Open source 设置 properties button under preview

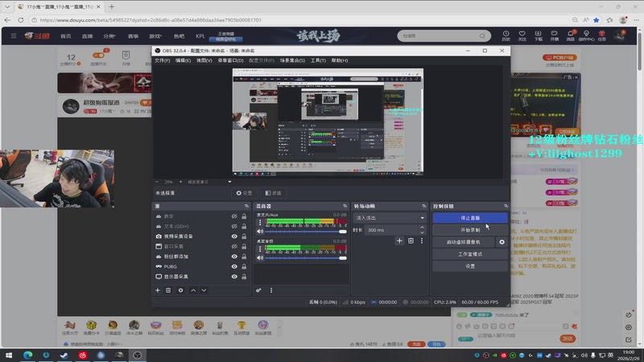coord(245,193)
